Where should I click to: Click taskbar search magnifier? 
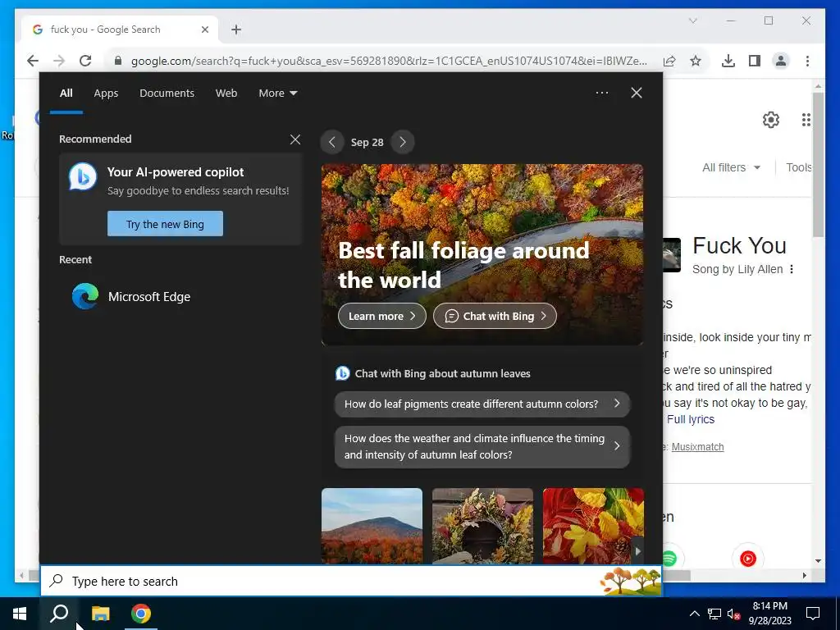(59, 614)
